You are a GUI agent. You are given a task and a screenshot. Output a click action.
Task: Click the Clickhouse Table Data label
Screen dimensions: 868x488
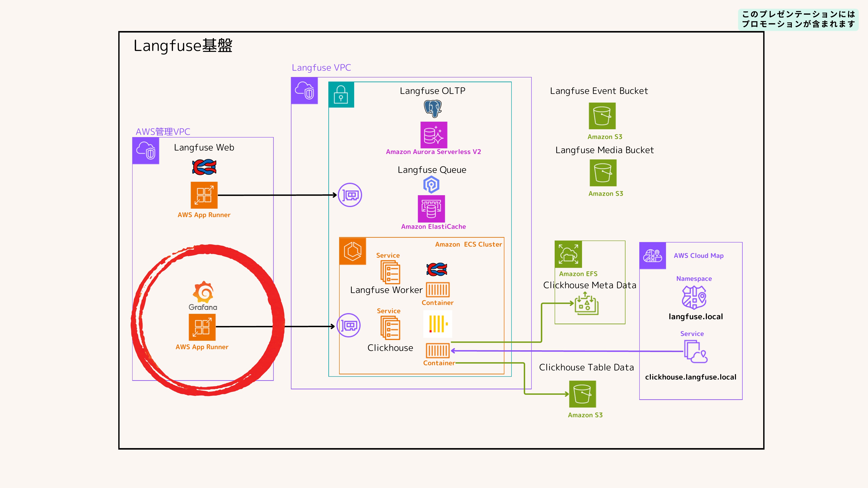[x=587, y=367]
